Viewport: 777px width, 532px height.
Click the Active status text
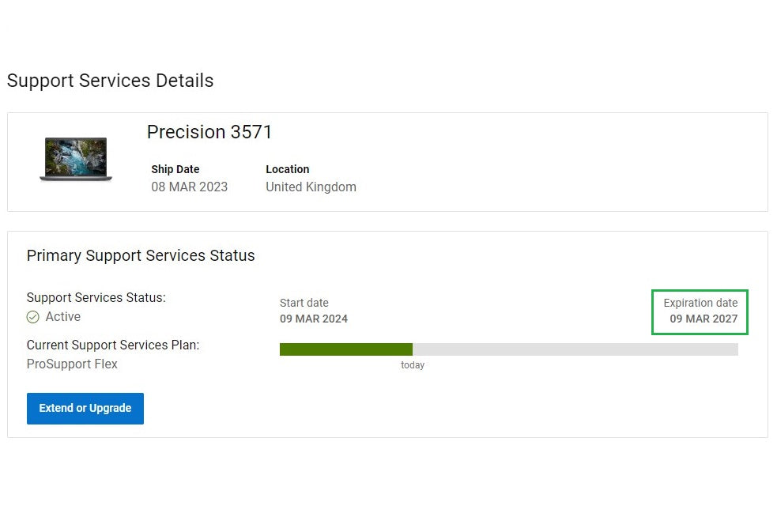click(x=63, y=317)
